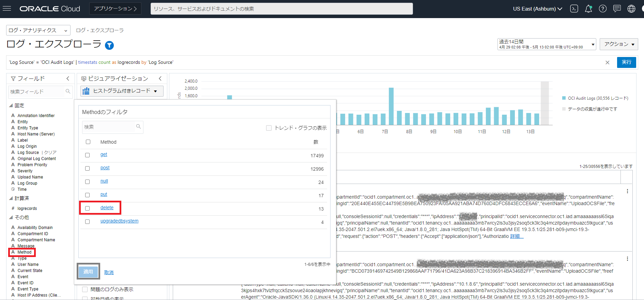Open the hamburger navigation menu
This screenshot has height=300, width=644.
[7, 9]
